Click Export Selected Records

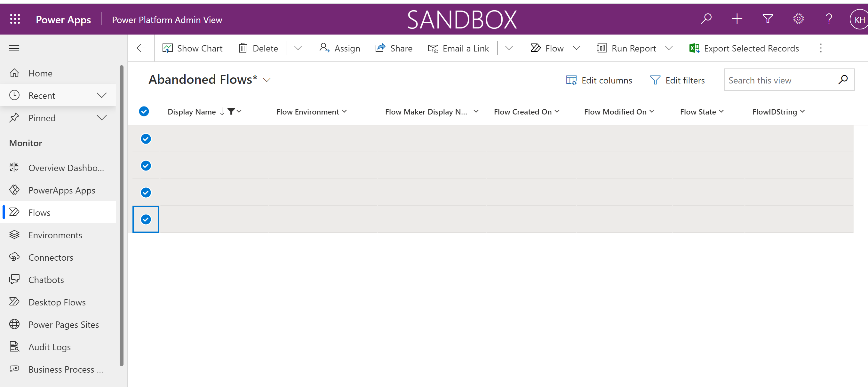tap(744, 48)
